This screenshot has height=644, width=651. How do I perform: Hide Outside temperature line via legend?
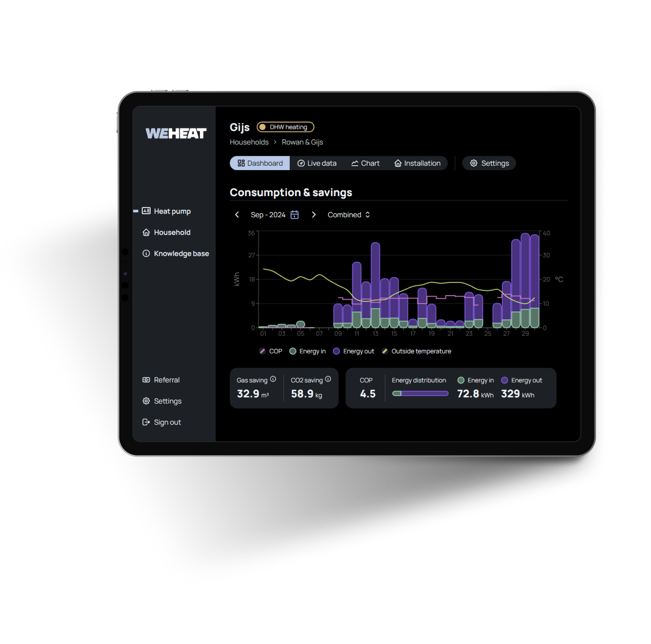416,351
